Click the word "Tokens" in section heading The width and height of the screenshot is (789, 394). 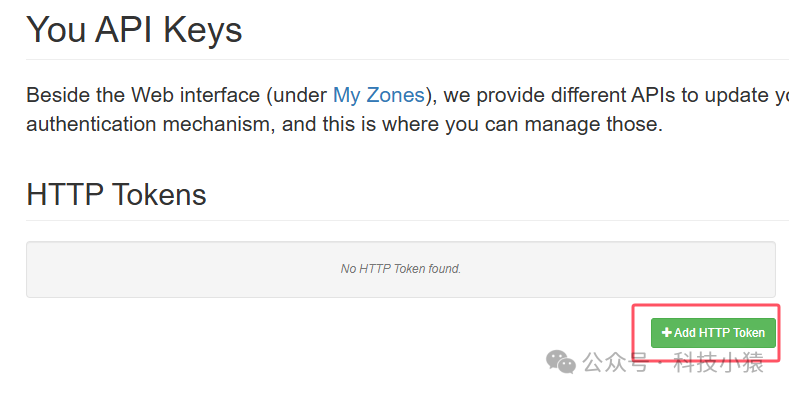point(159,194)
